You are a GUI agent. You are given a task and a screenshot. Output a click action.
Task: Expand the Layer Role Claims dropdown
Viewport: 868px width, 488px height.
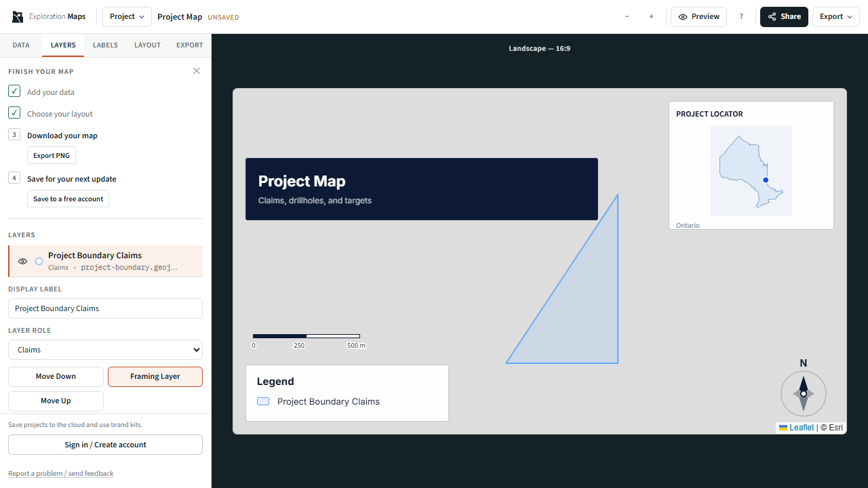coord(105,350)
